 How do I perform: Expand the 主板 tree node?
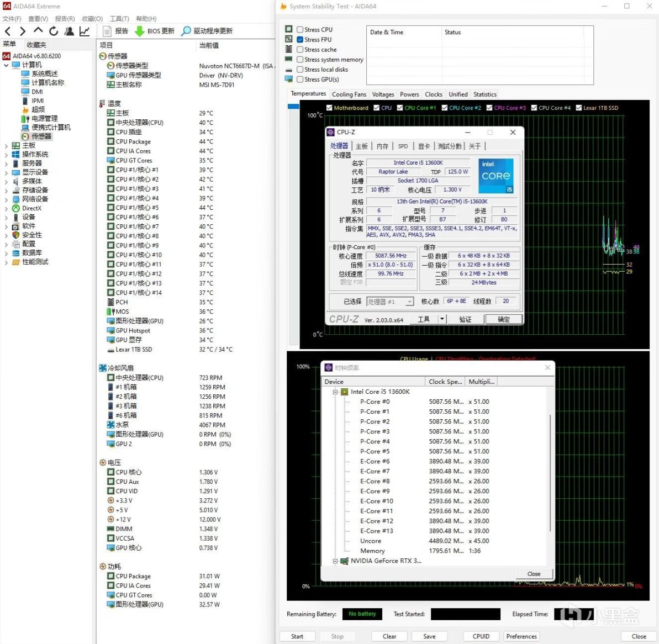pos(6,146)
